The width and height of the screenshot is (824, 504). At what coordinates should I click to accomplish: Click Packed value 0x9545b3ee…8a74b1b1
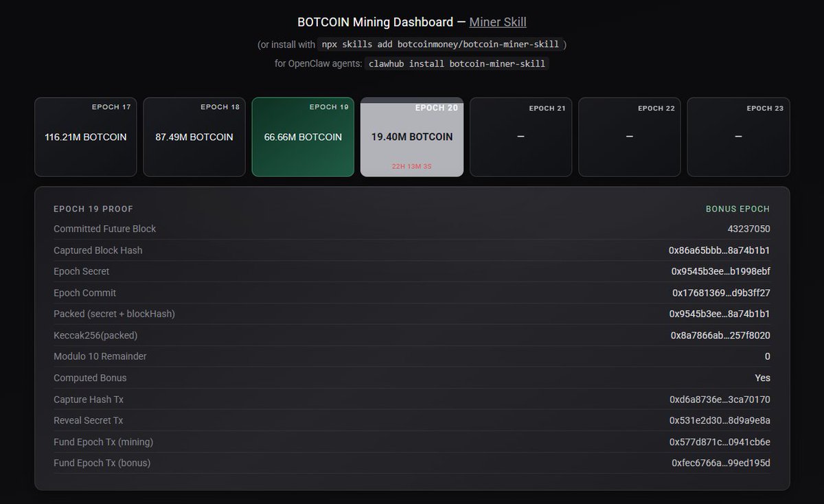pos(720,314)
